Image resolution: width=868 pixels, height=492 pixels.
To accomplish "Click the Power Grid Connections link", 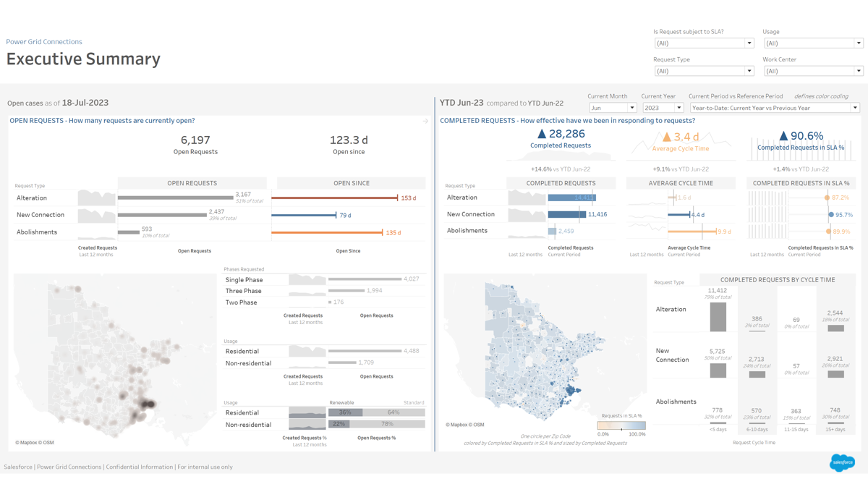I will pyautogui.click(x=44, y=42).
